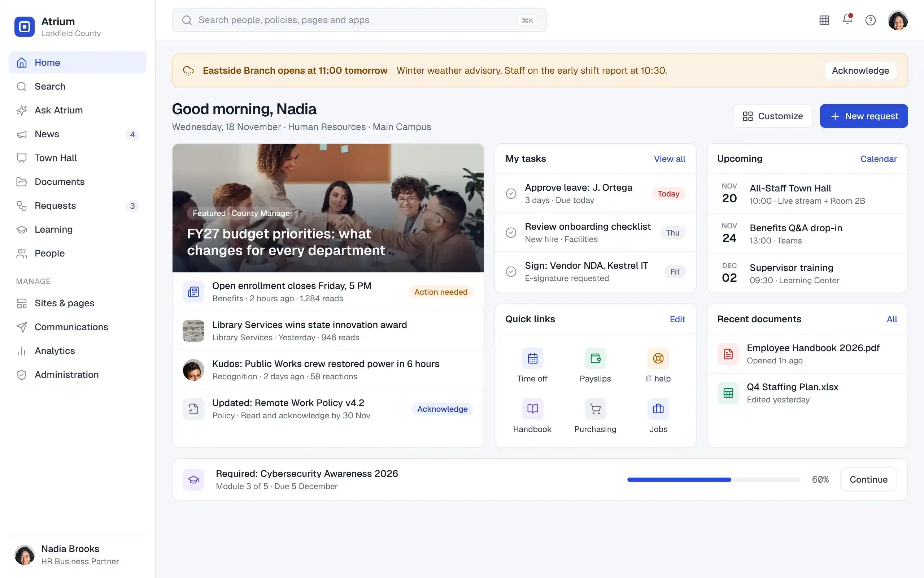The width and height of the screenshot is (924, 578).
Task: Open Calendar link in Upcoming
Action: [x=878, y=159]
